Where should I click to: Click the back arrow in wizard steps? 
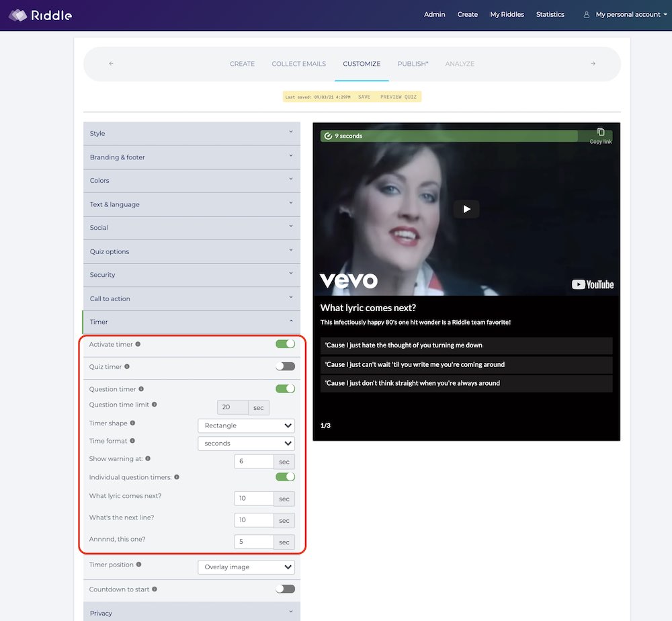(x=112, y=63)
